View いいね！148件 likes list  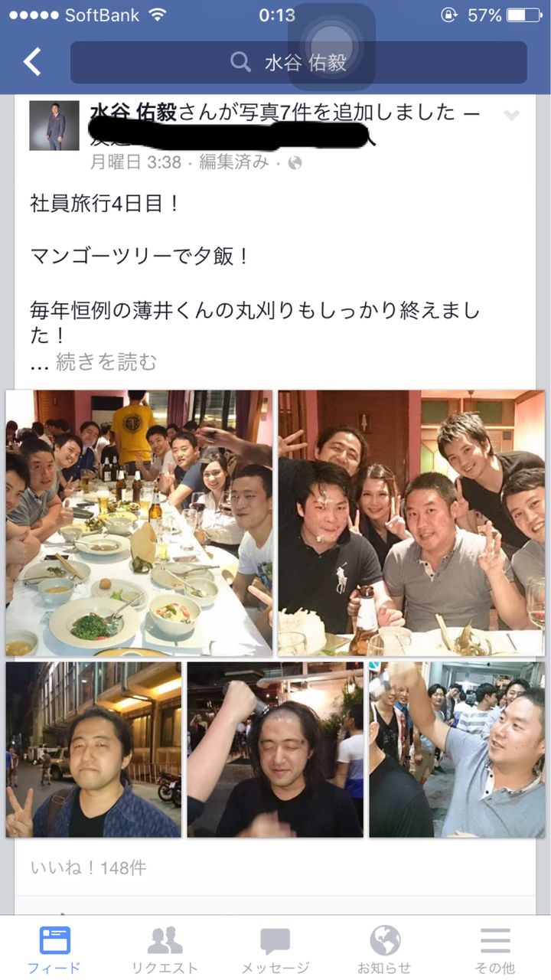(89, 867)
